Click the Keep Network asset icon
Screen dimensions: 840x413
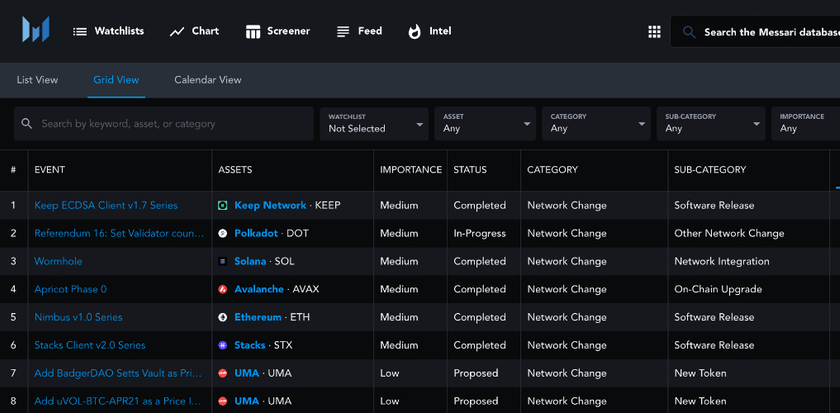(223, 205)
